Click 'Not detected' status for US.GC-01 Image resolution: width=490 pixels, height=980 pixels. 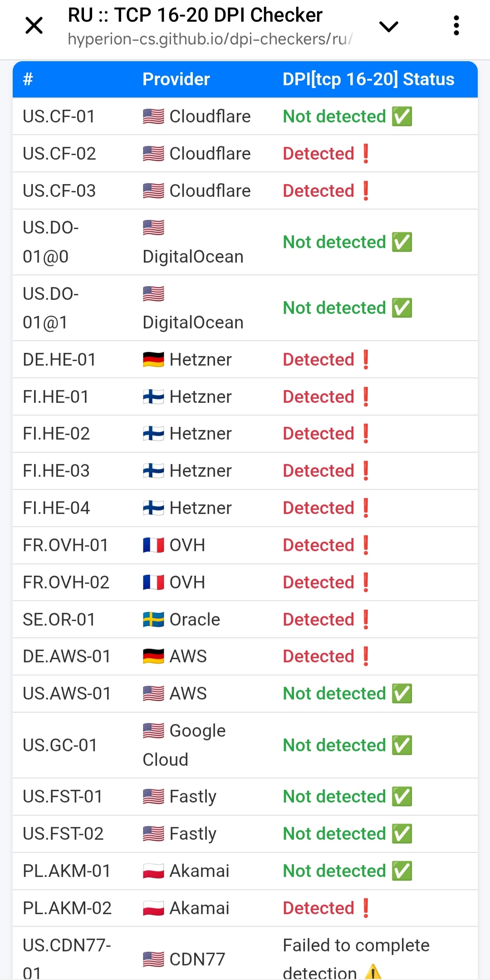coord(334,745)
